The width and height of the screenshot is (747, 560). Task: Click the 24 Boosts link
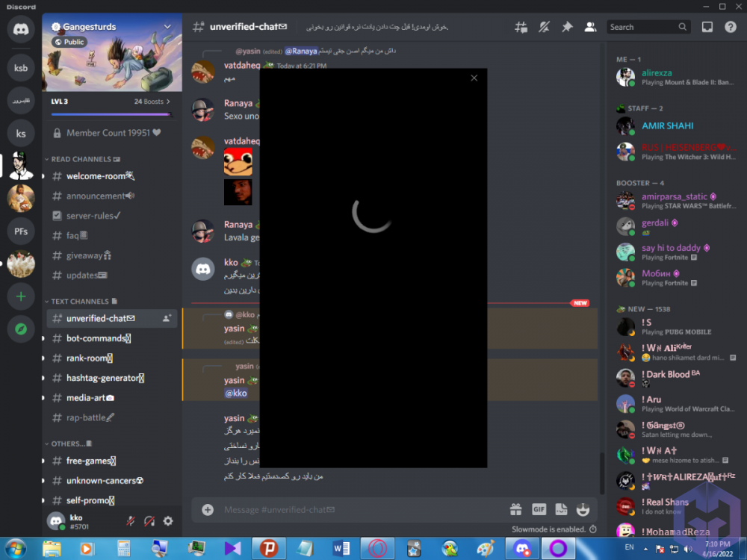[x=152, y=102]
